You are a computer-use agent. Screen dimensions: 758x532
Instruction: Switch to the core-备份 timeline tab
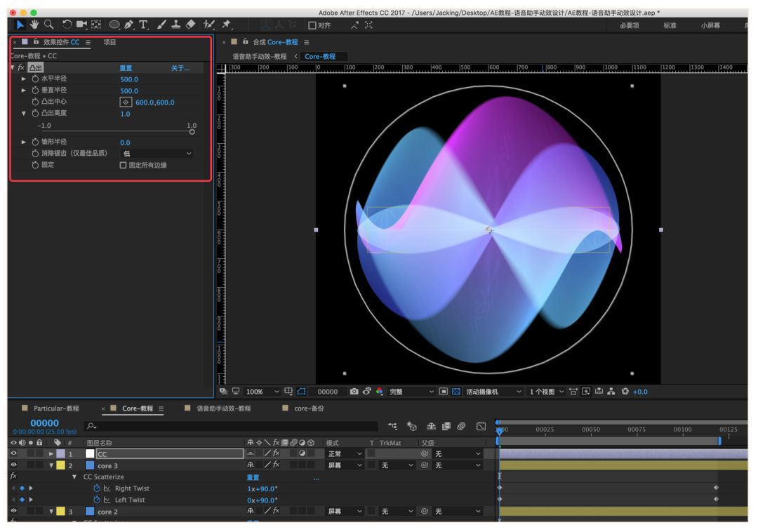[x=309, y=408]
